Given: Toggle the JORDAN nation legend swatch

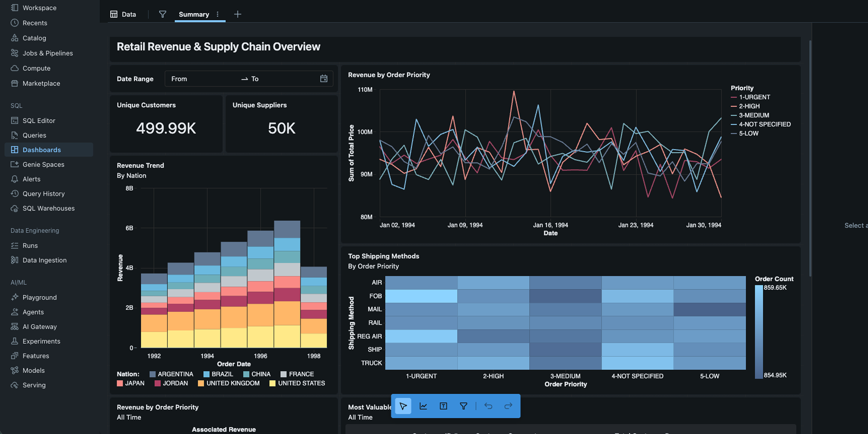Looking at the screenshot, I should tap(158, 383).
